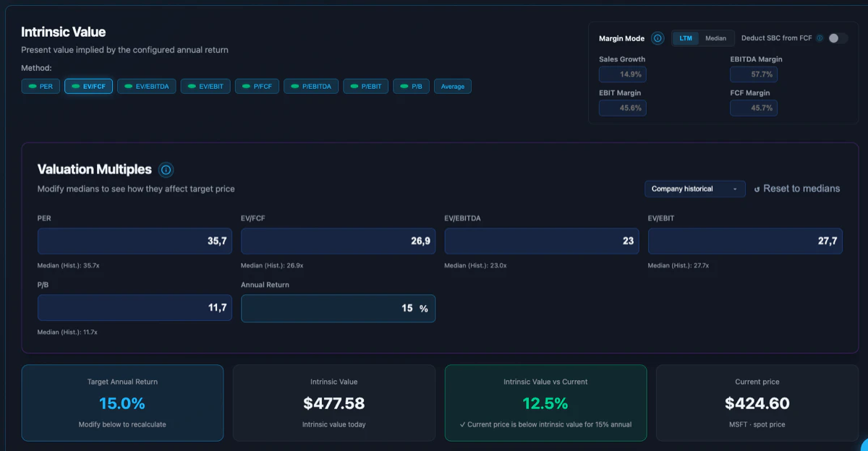The height and width of the screenshot is (451, 868).
Task: Edit the EV/EBIT multiple field
Action: click(745, 241)
